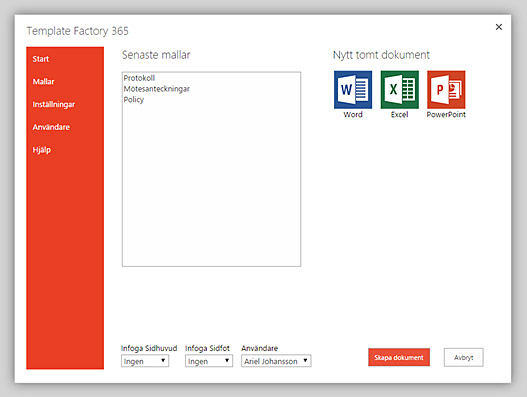This screenshot has height=397, width=527.
Task: Create a new blank Word document
Action: [x=353, y=90]
